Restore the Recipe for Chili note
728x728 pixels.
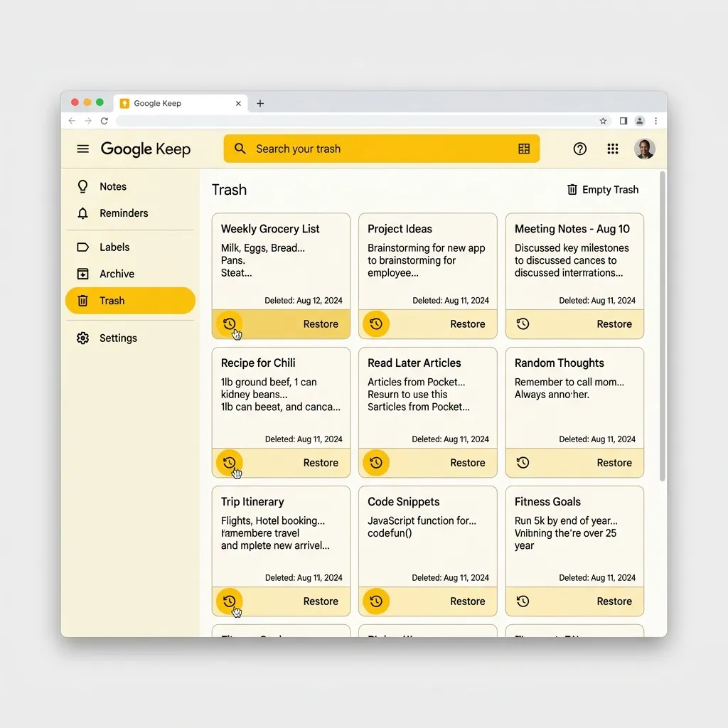coord(321,462)
